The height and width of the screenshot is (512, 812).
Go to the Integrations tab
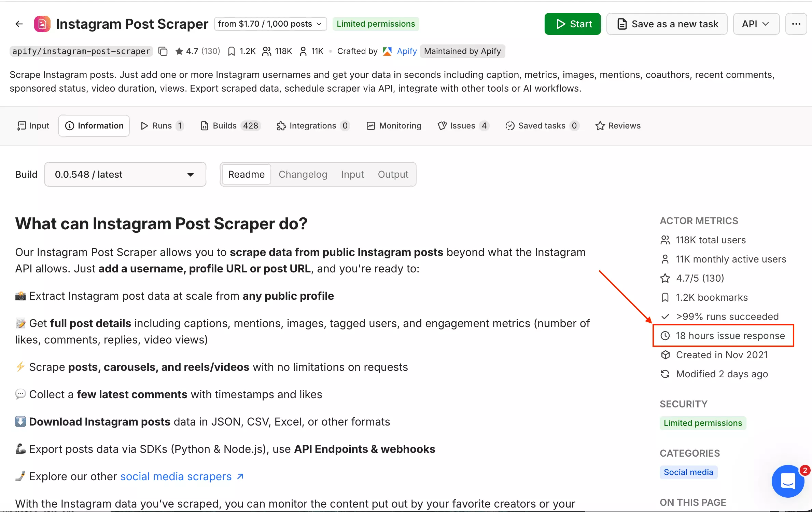pyautogui.click(x=313, y=126)
